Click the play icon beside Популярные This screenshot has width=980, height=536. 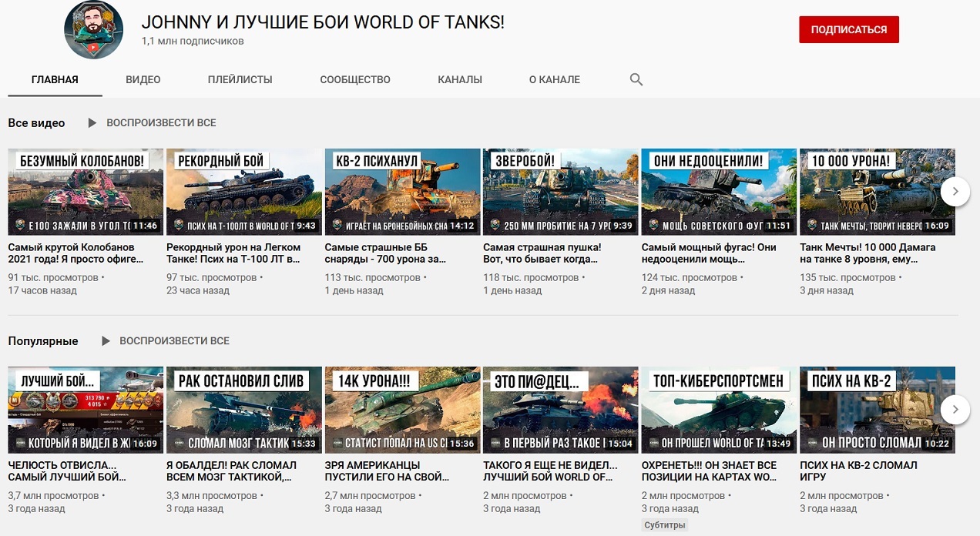click(x=105, y=340)
